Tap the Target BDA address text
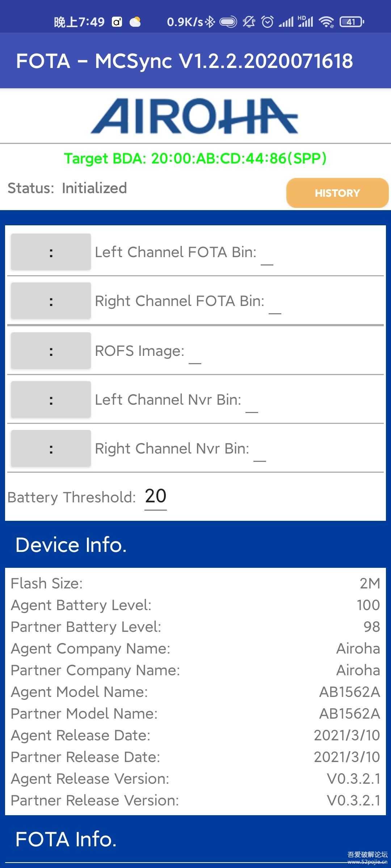 [x=195, y=158]
